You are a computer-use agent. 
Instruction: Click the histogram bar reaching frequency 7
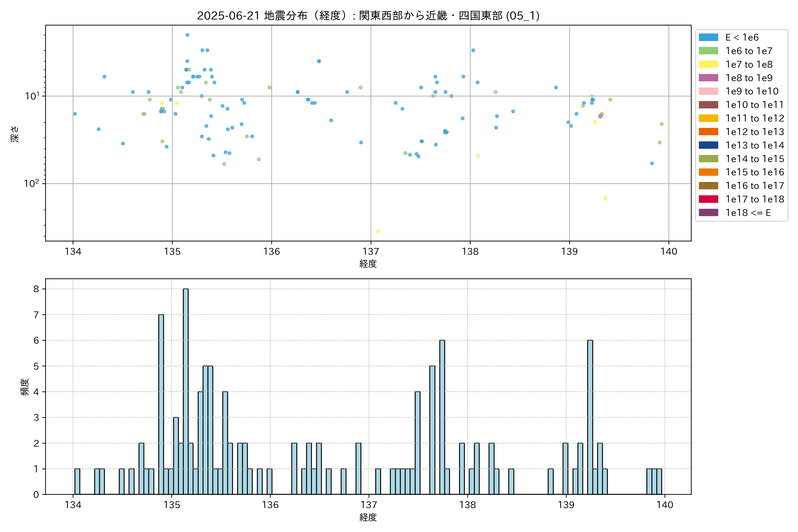(x=161, y=404)
